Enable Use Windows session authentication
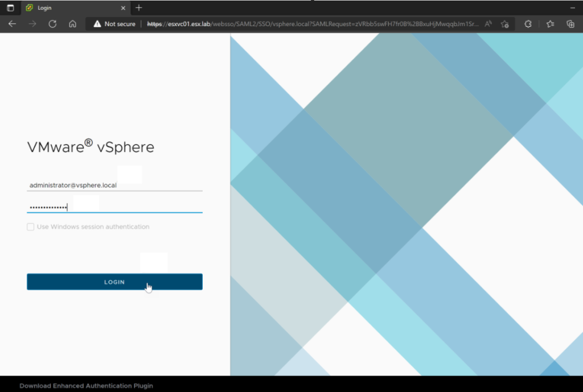 [31, 226]
